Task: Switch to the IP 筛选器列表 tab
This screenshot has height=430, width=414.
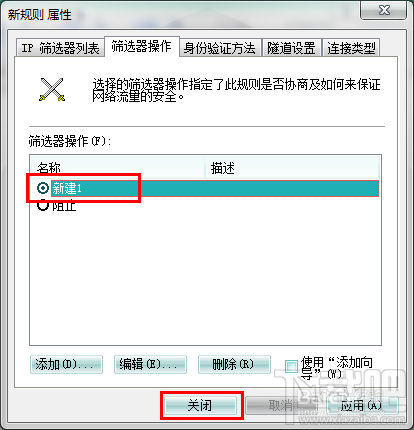Action: [x=60, y=48]
